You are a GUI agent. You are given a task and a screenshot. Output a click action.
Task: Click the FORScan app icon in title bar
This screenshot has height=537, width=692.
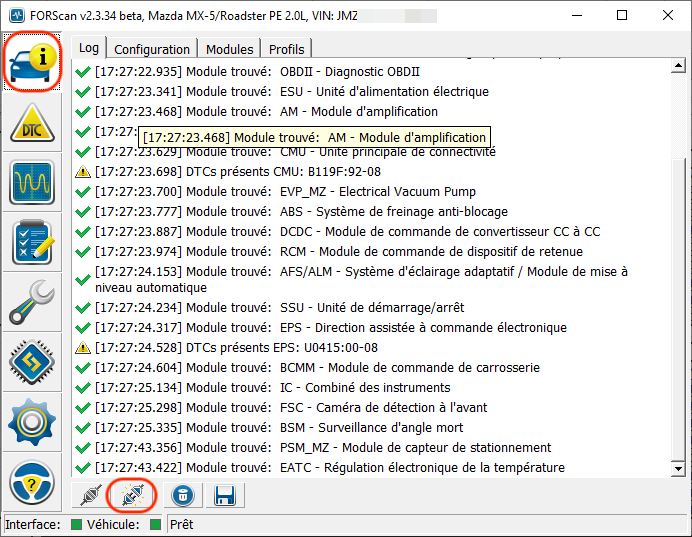pos(17,15)
